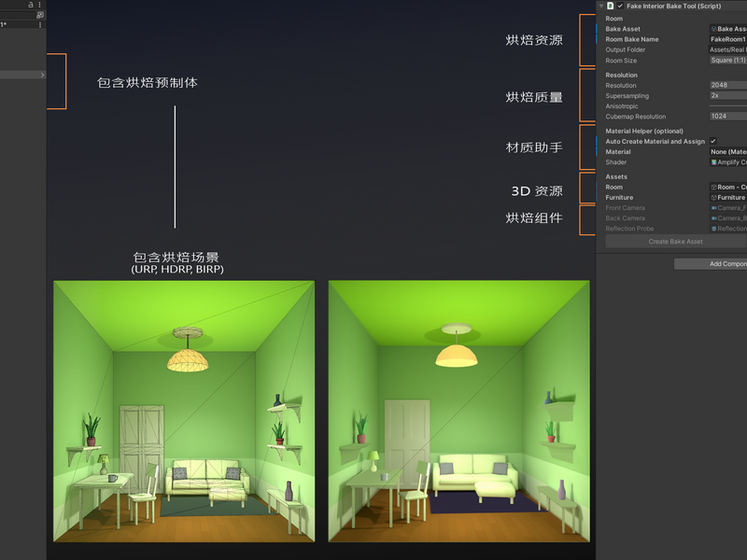Open the search-by-type icon beside search field
This screenshot has height=560, width=747.
point(40,15)
